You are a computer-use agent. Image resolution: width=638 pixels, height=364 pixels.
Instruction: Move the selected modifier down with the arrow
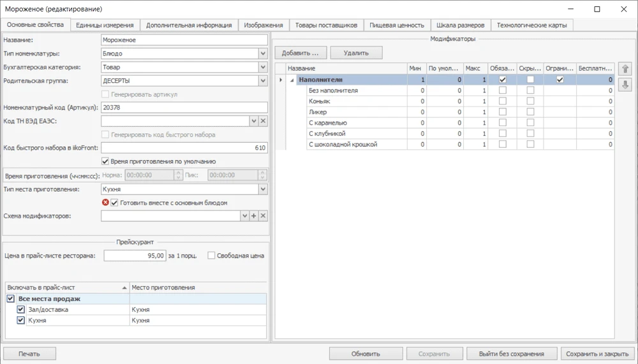pos(625,85)
